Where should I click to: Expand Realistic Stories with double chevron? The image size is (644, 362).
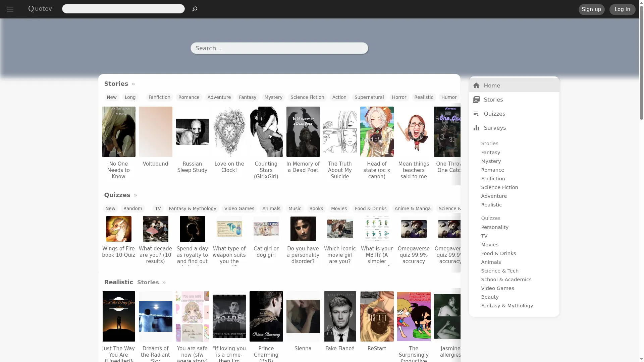click(164, 283)
